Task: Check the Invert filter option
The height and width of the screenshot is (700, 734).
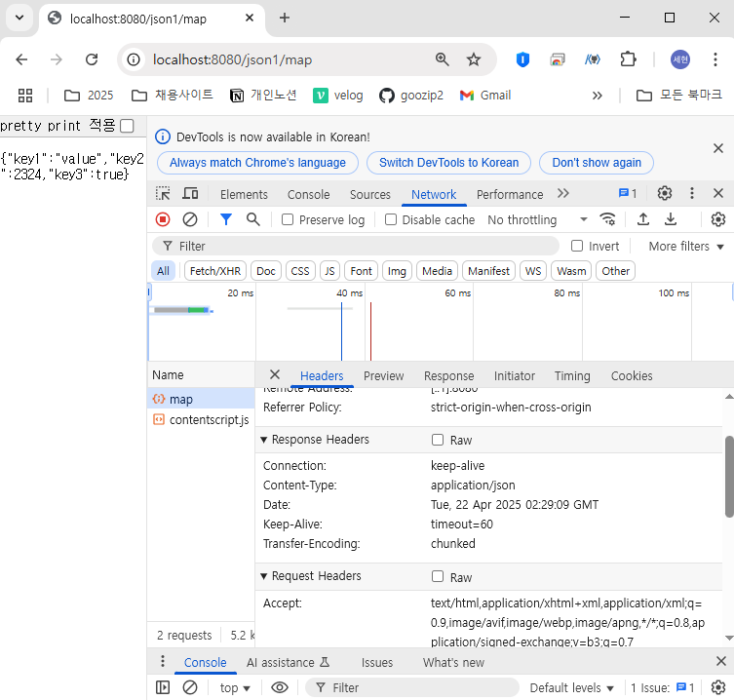Action: click(577, 246)
